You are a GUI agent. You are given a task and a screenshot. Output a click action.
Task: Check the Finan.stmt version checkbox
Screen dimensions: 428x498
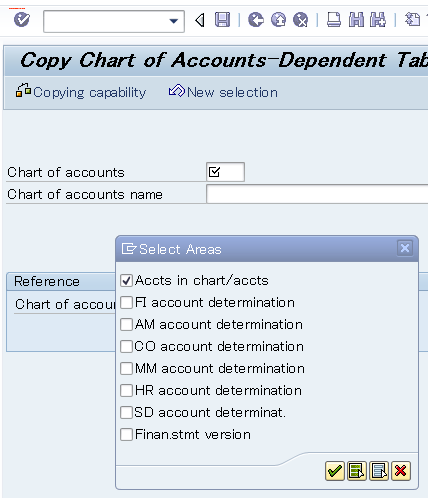(126, 435)
